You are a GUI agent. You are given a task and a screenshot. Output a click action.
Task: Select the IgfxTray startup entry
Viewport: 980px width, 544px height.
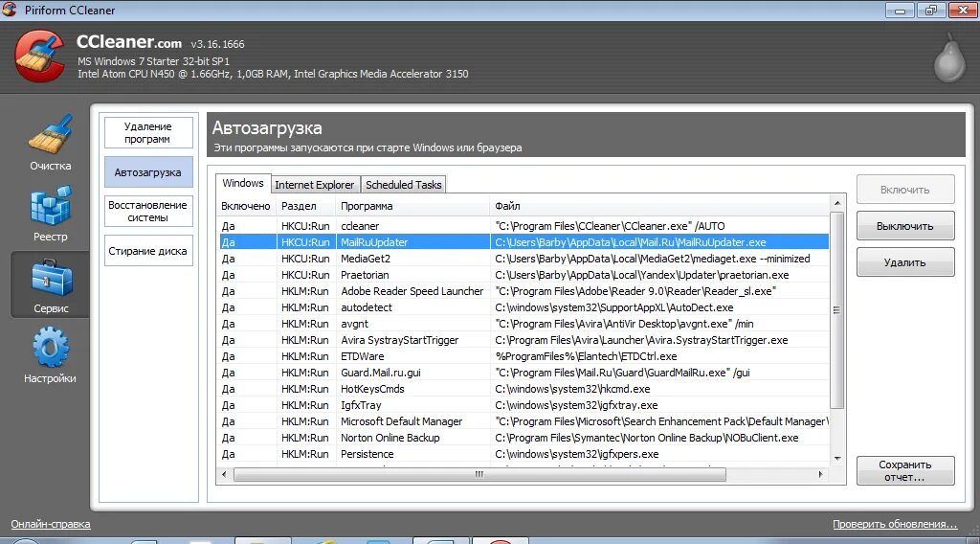point(523,404)
